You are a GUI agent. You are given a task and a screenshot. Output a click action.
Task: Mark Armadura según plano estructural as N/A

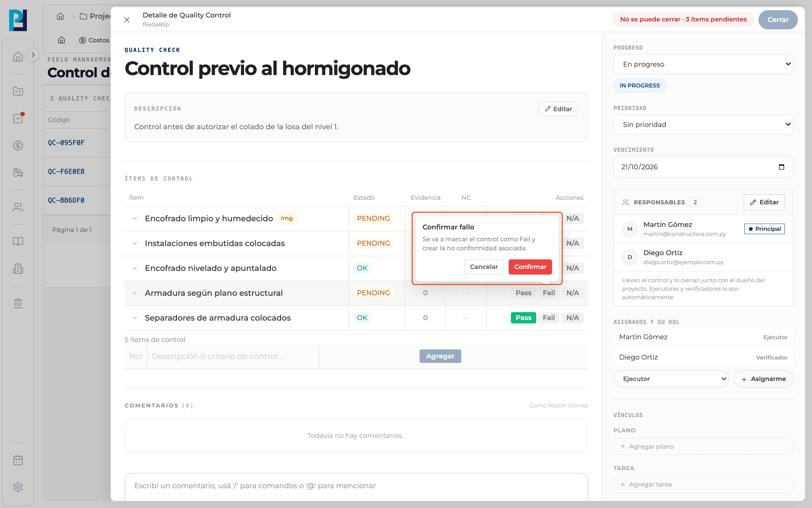click(x=572, y=293)
